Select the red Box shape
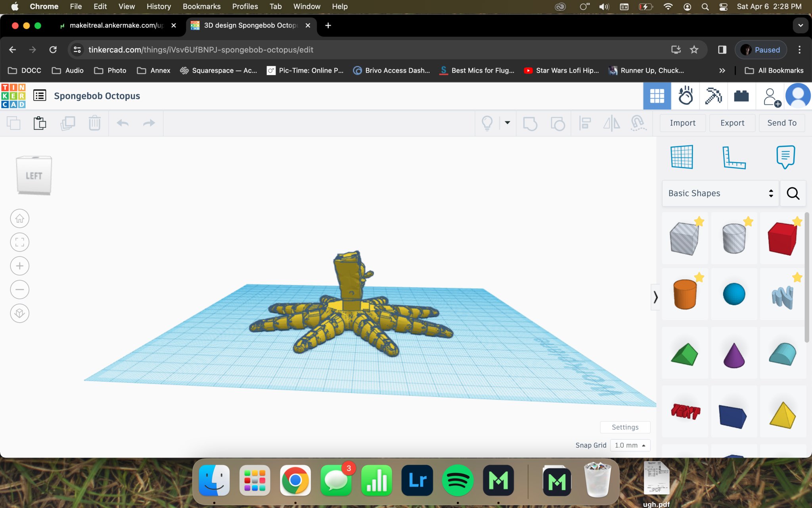Image resolution: width=812 pixels, height=508 pixels. click(x=782, y=238)
